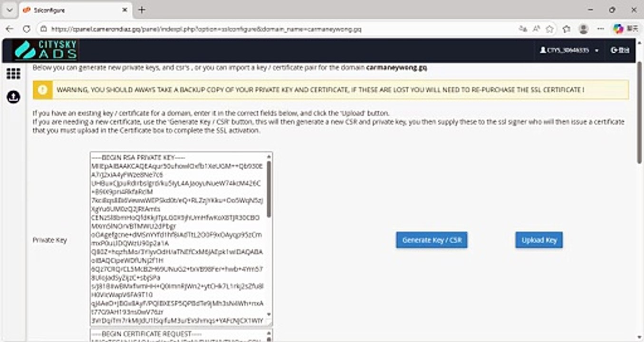The width and height of the screenshot is (644, 342).
Task: Click the yellow warning info icon
Action: 42,90
